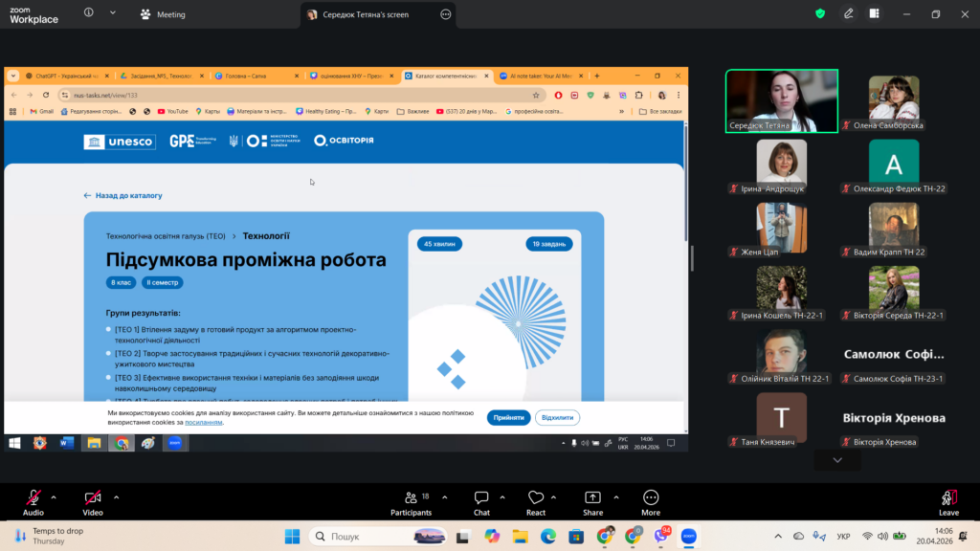Image resolution: width=980 pixels, height=551 pixels.
Task: Open React emoji options
Action: coord(536,500)
